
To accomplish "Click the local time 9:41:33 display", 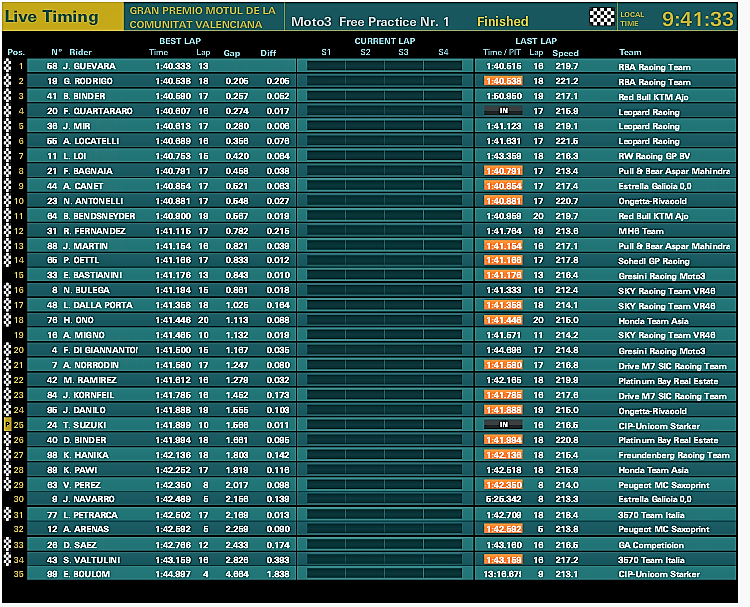I will pos(697,19).
